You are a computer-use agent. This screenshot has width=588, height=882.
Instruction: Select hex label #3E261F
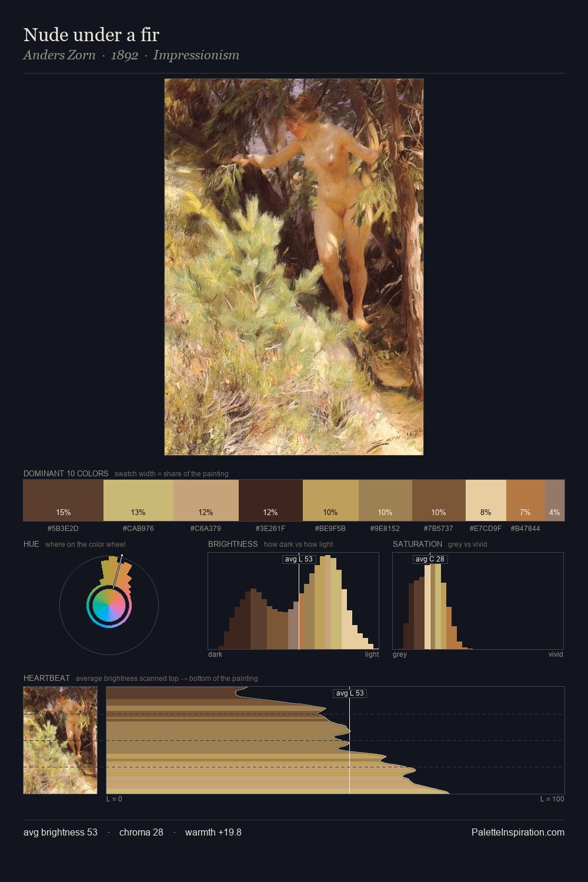(x=270, y=529)
